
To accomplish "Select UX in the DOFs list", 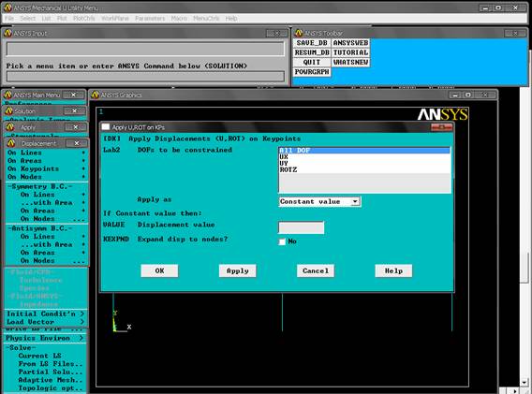I will point(364,157).
